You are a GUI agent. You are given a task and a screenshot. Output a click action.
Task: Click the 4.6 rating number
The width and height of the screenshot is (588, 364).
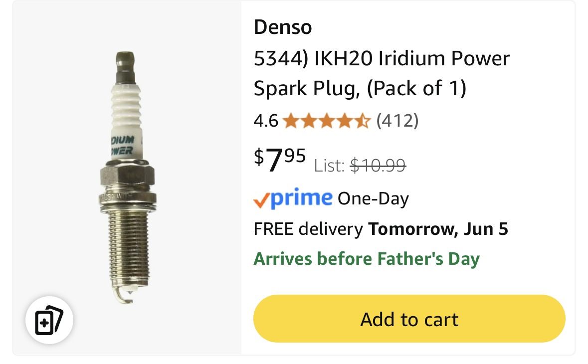click(x=266, y=121)
